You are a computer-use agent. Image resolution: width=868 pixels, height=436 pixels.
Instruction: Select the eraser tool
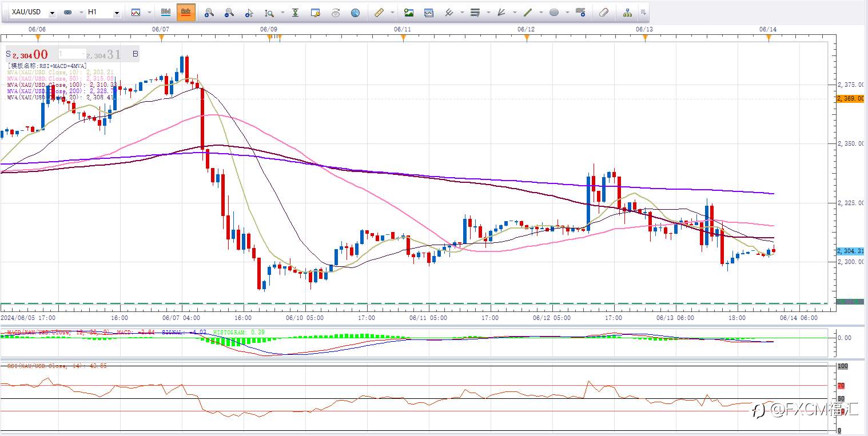tap(604, 12)
